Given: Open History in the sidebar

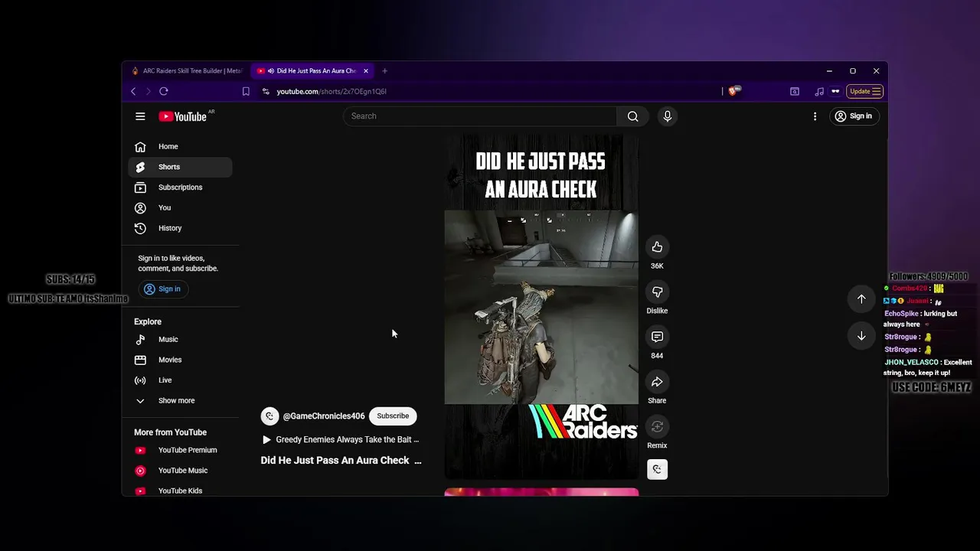Looking at the screenshot, I should [x=180, y=228].
